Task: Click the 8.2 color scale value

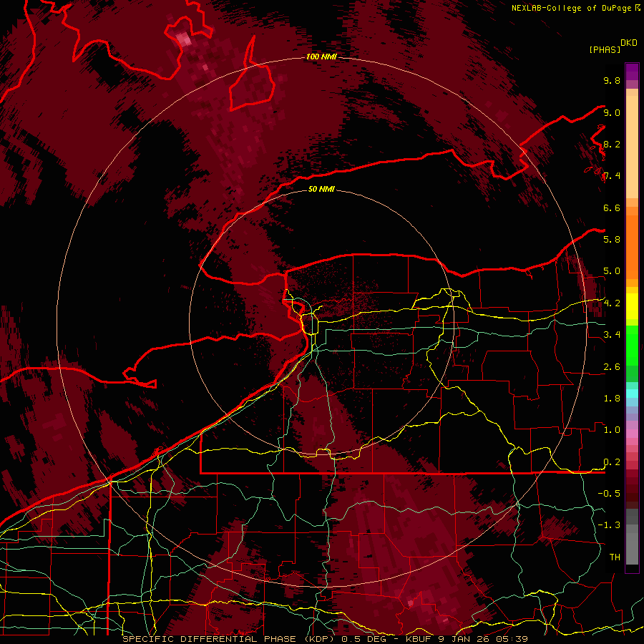Action: (612, 144)
